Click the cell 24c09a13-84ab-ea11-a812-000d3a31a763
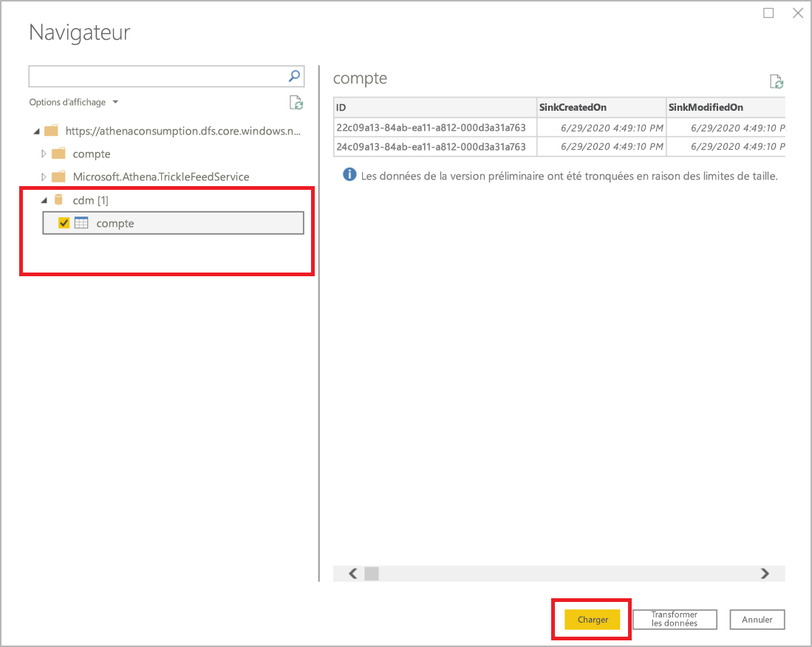The height and width of the screenshot is (647, 812). coord(435,146)
